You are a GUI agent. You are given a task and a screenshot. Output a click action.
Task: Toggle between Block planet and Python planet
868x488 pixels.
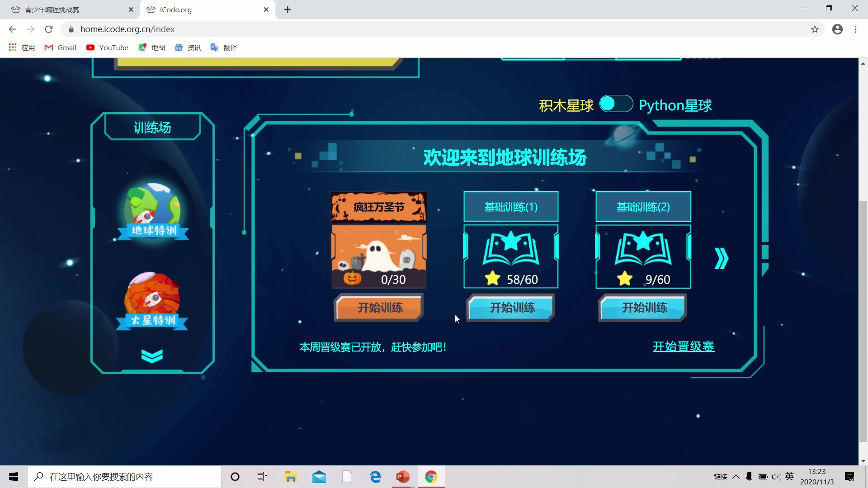point(616,104)
